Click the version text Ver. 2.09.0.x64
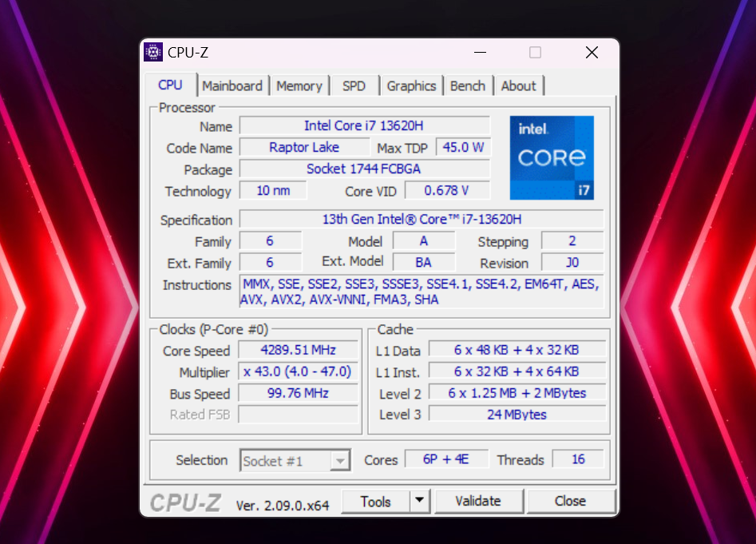The image size is (756, 544). coord(283,506)
